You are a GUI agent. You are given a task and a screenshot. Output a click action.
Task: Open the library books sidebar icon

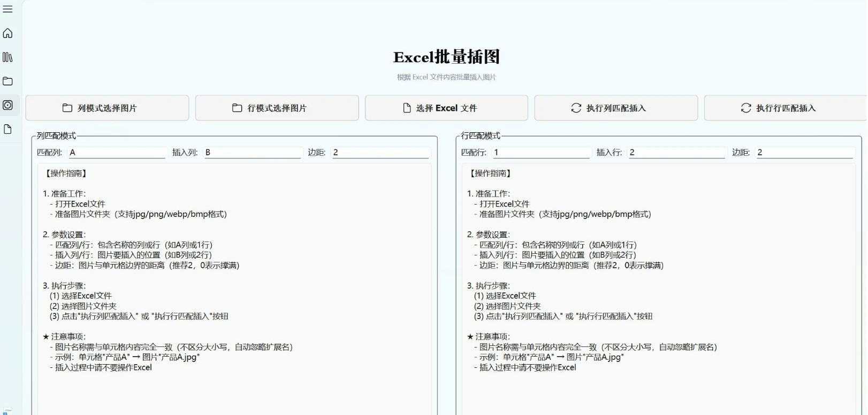click(x=7, y=57)
